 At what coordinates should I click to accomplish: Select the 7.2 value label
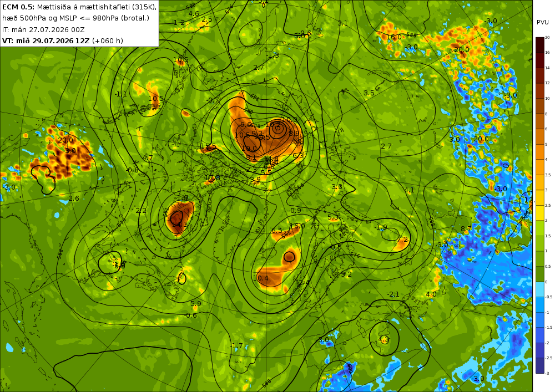click(x=402, y=240)
